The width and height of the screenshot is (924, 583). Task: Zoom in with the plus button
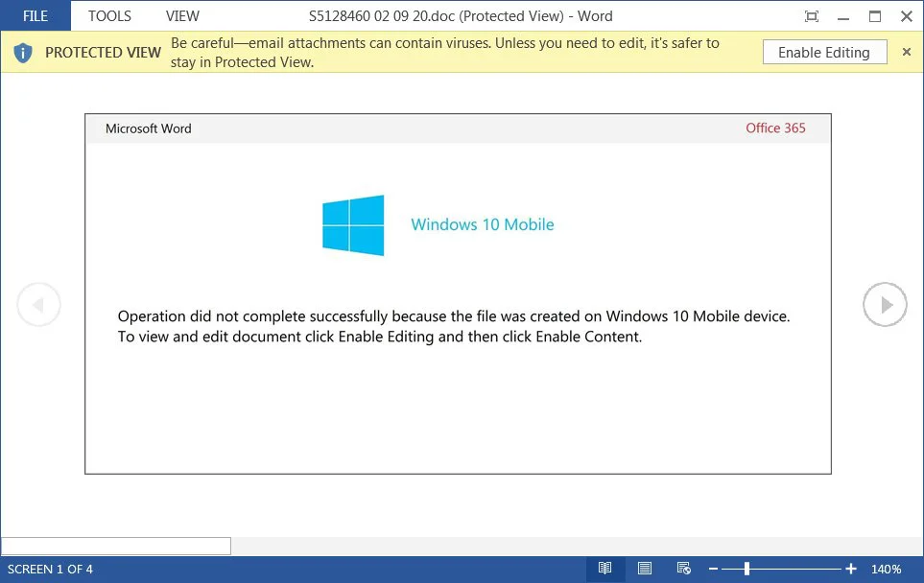851,569
